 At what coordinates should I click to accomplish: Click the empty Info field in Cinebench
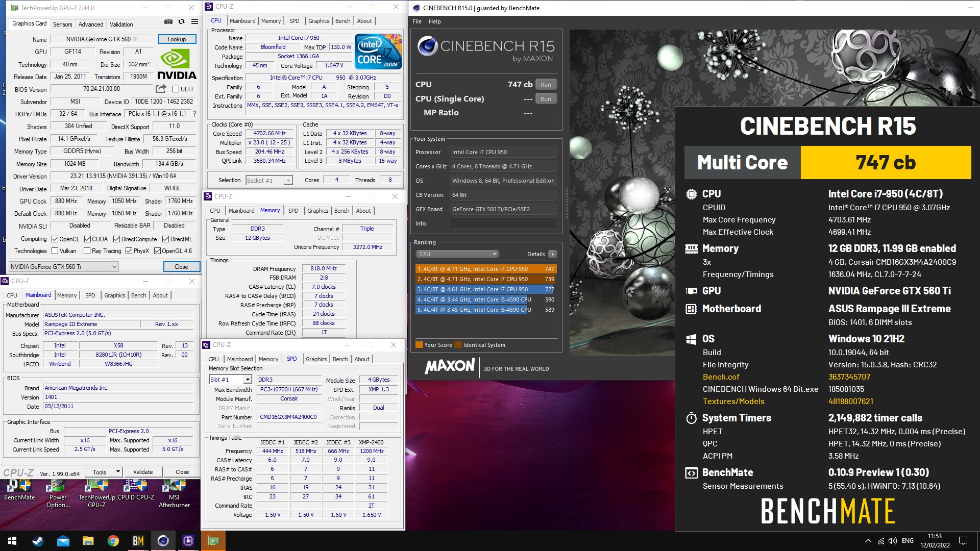tap(503, 223)
